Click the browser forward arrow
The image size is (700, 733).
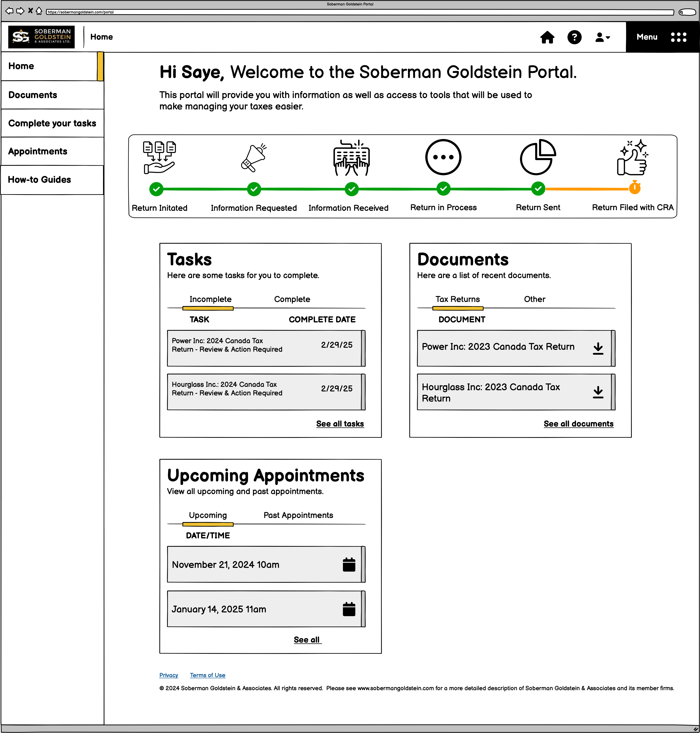(20, 11)
